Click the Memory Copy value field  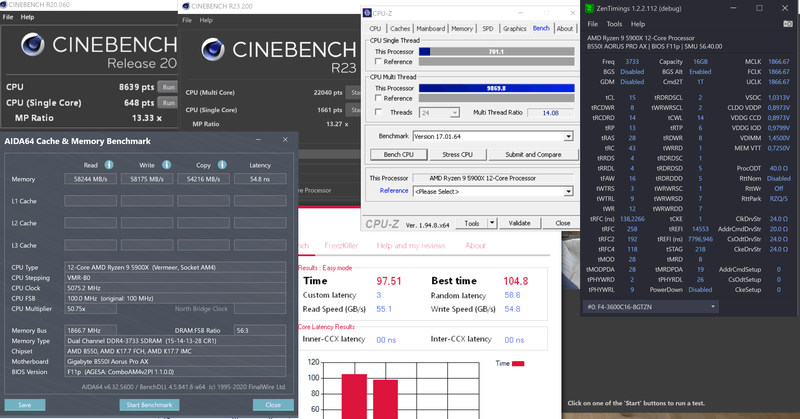pyautogui.click(x=203, y=179)
